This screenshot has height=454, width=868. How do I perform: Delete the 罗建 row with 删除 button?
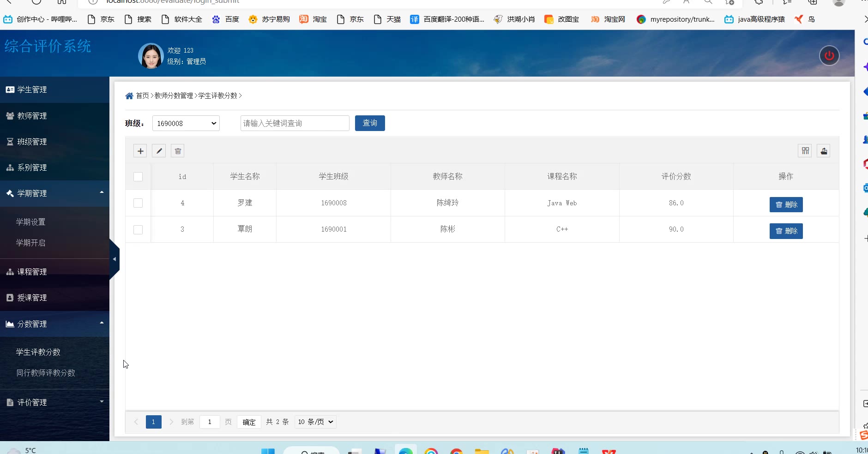click(786, 205)
